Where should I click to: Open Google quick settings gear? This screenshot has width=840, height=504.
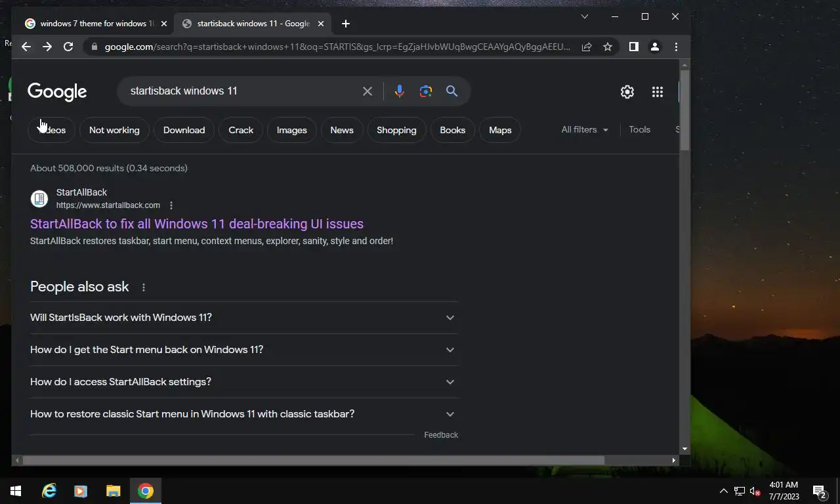click(x=627, y=92)
